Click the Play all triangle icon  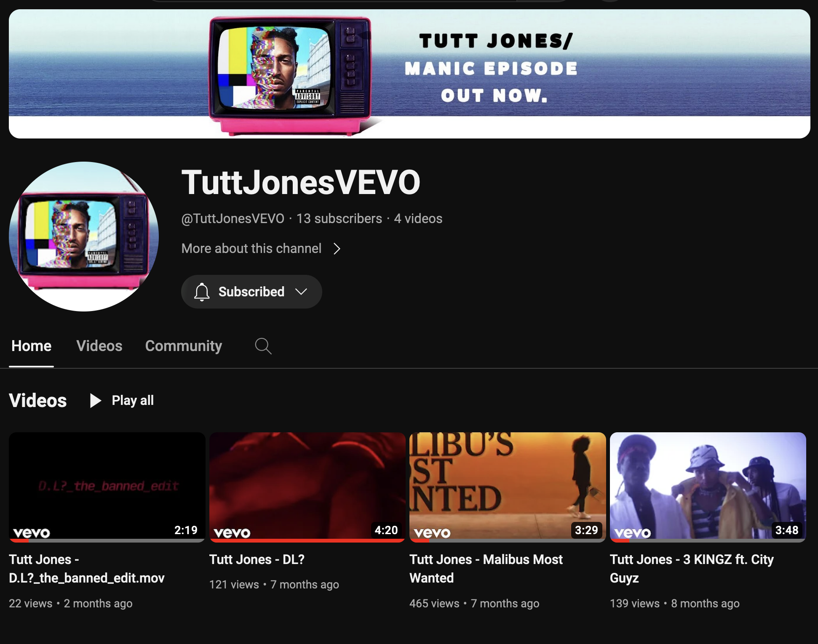[x=96, y=400]
